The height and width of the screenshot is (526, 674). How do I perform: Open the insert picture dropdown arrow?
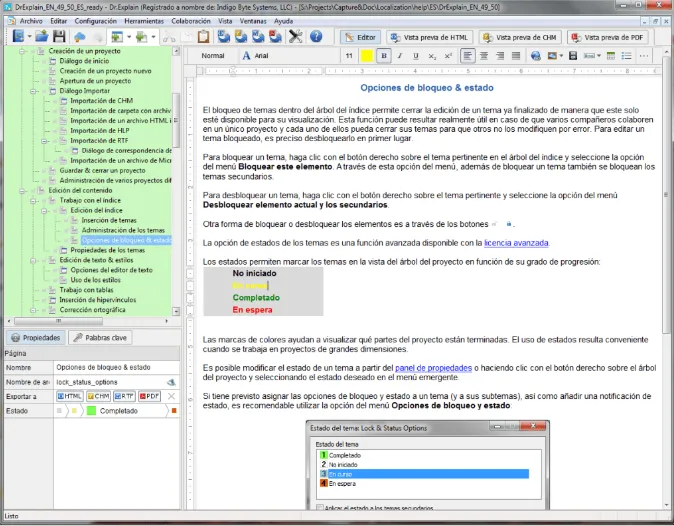pyautogui.click(x=561, y=56)
